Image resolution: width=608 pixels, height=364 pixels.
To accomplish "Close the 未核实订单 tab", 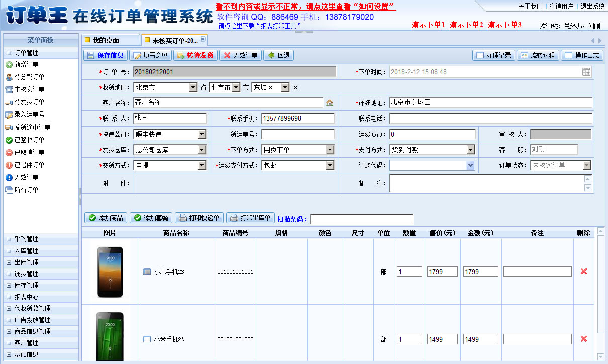I will (202, 39).
